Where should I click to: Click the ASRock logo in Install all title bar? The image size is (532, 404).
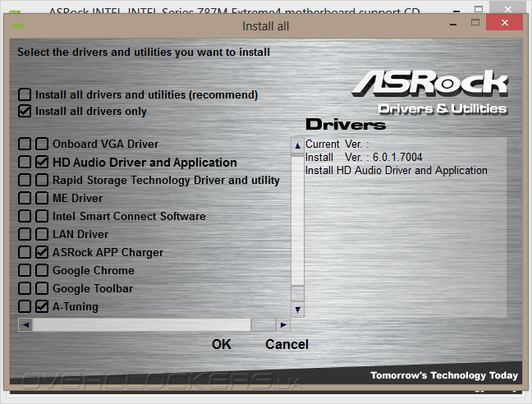[x=17, y=25]
